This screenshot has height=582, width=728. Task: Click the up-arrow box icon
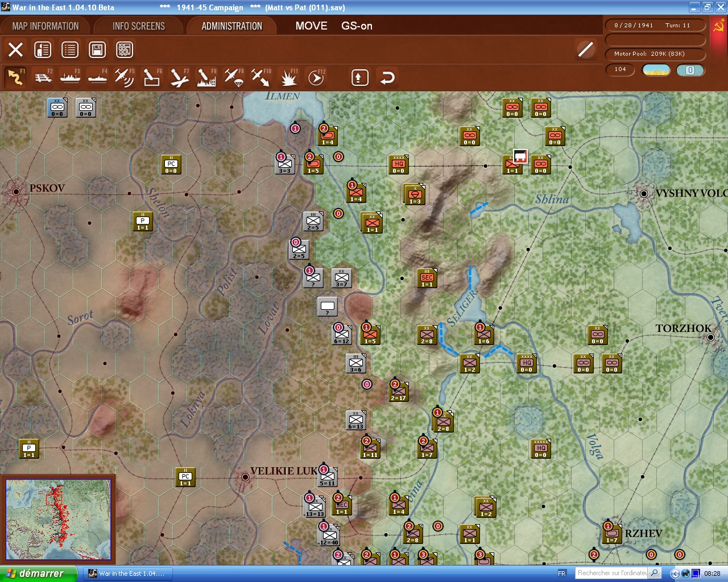coord(359,77)
